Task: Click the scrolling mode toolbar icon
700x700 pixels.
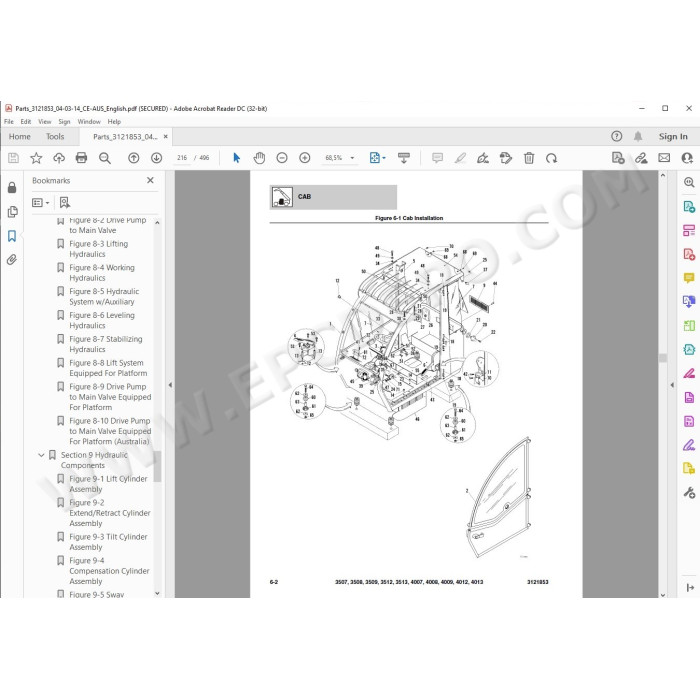Action: click(404, 158)
